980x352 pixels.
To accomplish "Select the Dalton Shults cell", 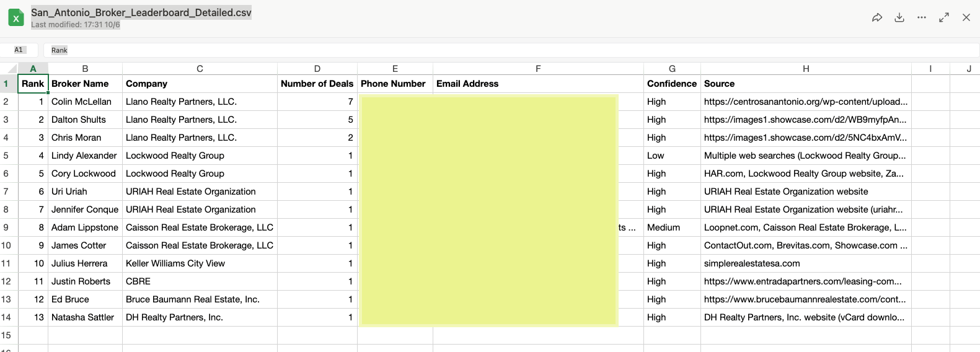I will click(x=85, y=120).
